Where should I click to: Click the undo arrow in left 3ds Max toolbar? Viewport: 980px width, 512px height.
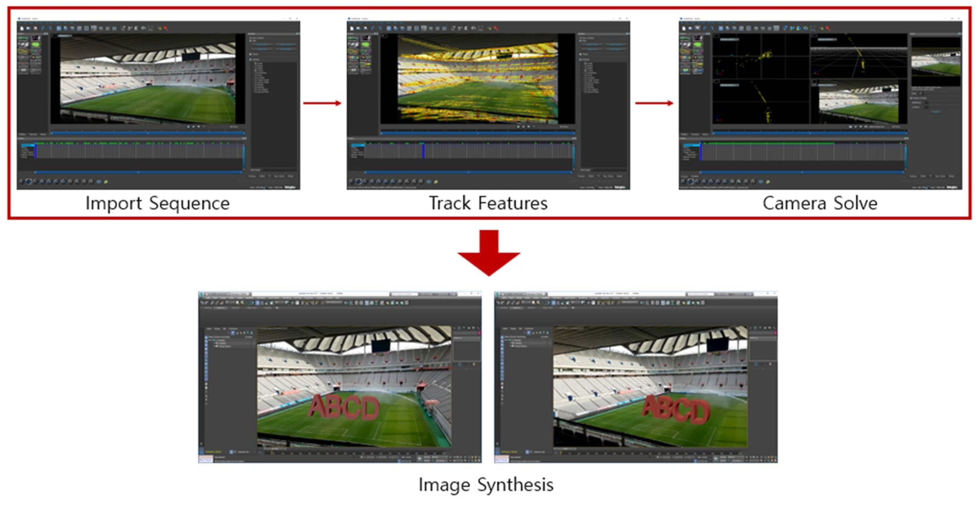203,303
